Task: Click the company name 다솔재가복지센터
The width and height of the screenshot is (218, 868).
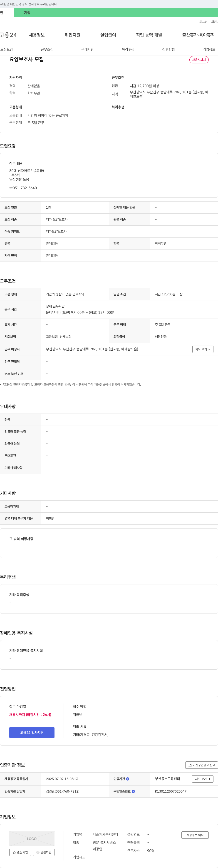Action: coord(105,834)
